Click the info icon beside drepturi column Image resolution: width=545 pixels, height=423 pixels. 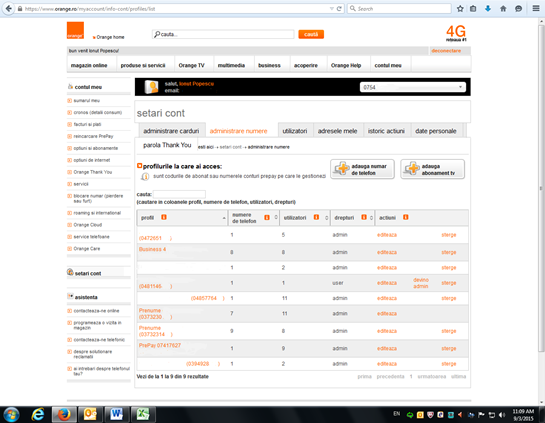pyautogui.click(x=364, y=217)
